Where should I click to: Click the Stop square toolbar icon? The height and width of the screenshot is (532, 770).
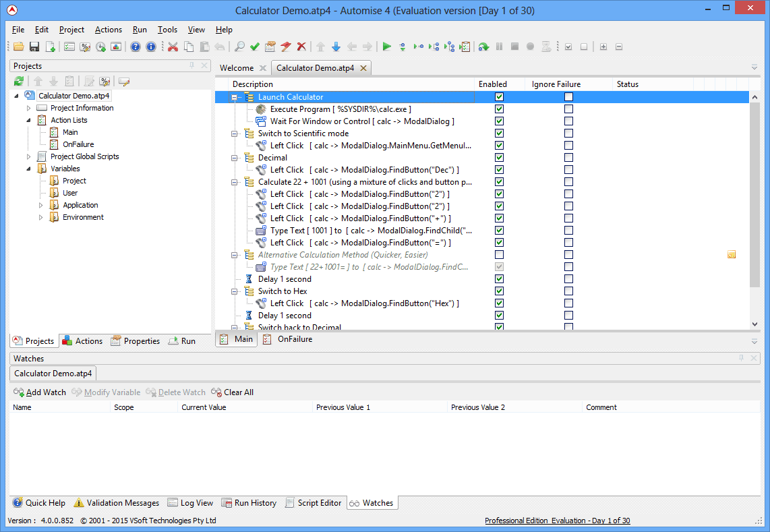514,47
